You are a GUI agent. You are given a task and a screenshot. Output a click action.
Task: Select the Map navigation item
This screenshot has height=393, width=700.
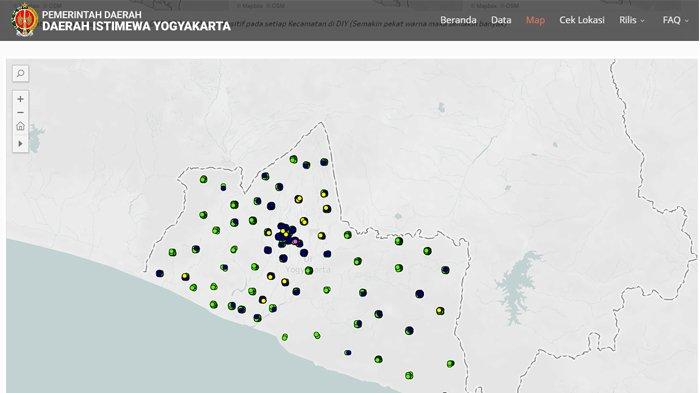(535, 20)
